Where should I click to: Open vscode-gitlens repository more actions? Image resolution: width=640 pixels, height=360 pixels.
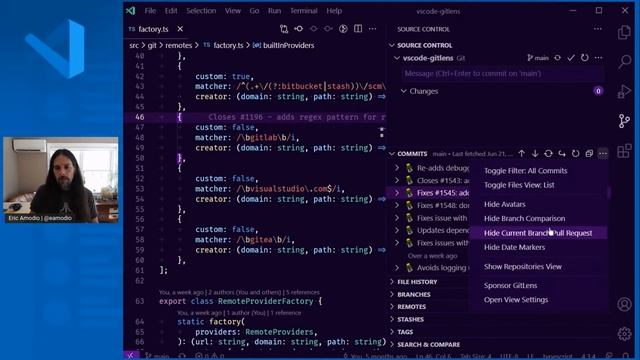tap(598, 58)
